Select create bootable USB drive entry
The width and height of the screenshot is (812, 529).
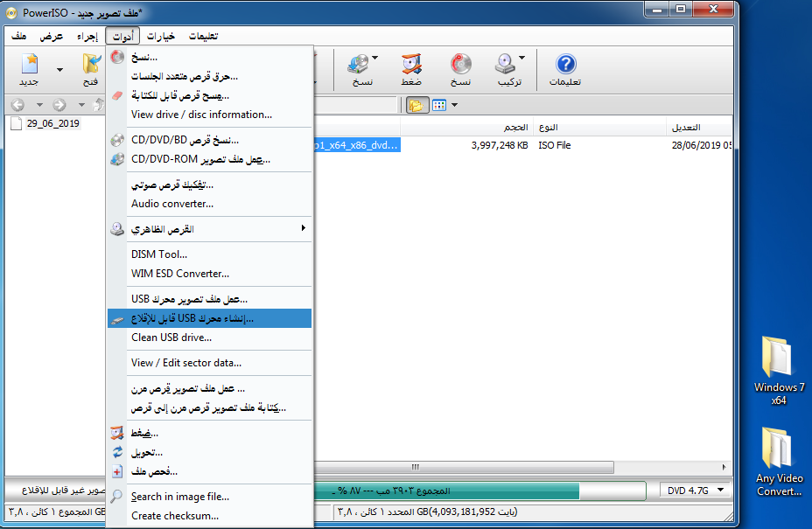[209, 318]
